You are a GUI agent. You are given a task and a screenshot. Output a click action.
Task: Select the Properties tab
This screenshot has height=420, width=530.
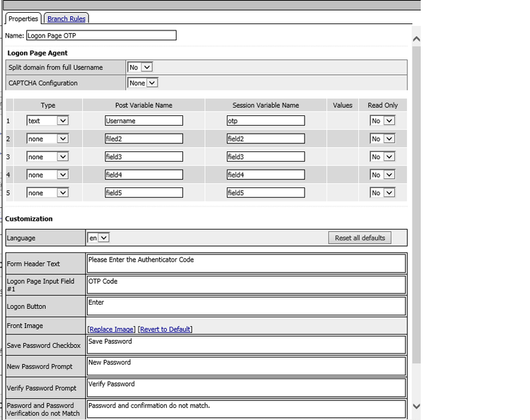click(23, 19)
